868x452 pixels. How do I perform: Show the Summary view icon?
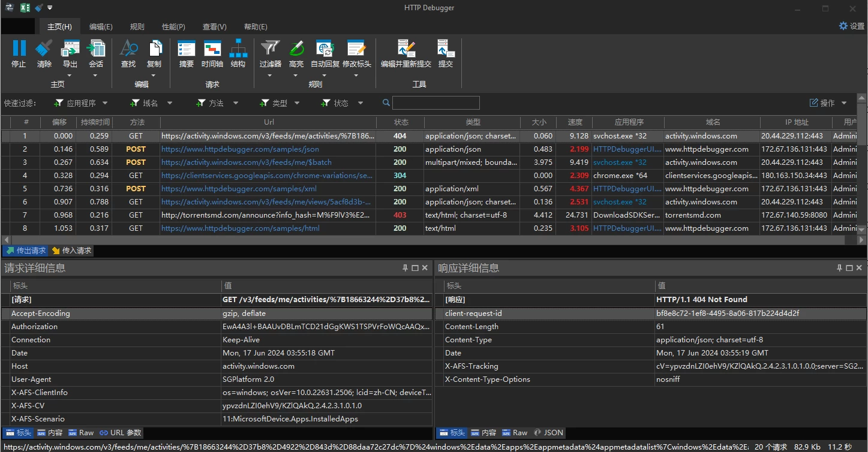(187, 49)
